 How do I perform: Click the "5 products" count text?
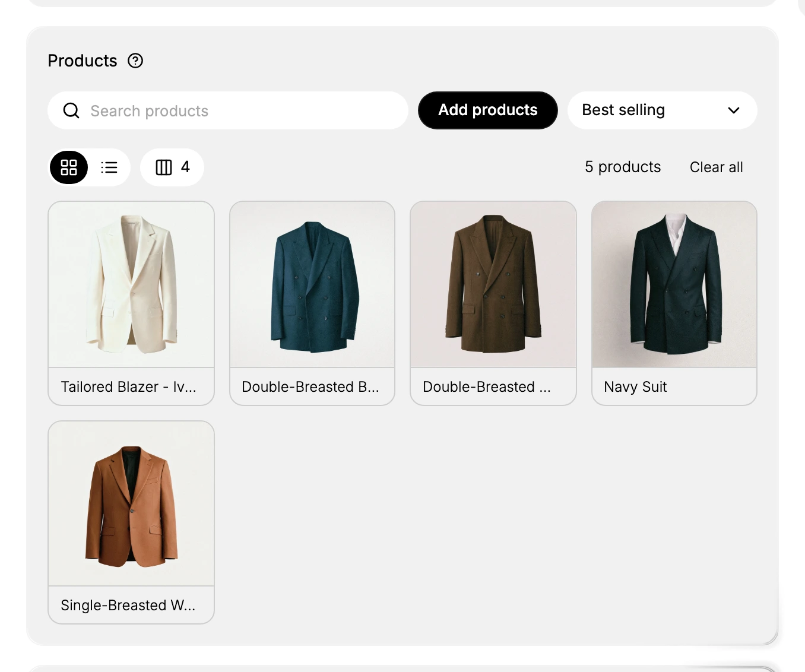623,167
